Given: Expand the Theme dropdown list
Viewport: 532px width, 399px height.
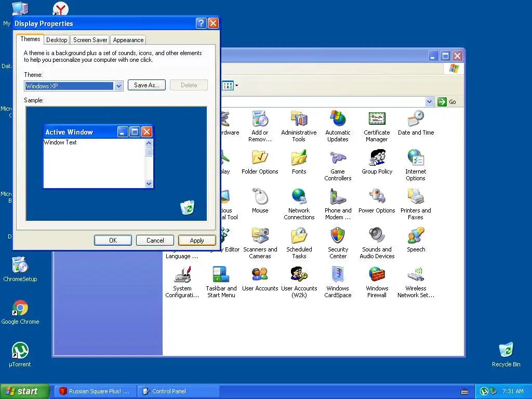Looking at the screenshot, I should [x=118, y=86].
